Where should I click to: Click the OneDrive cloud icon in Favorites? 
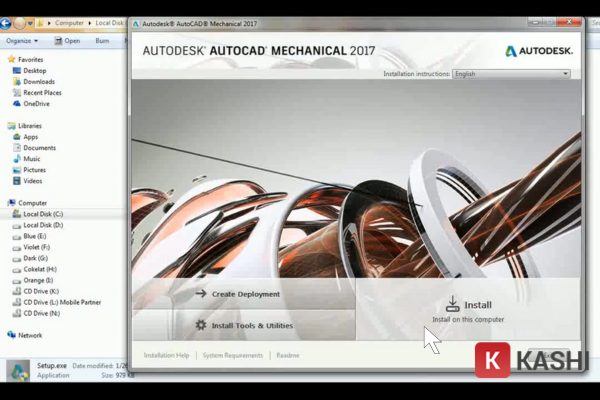pyautogui.click(x=16, y=104)
